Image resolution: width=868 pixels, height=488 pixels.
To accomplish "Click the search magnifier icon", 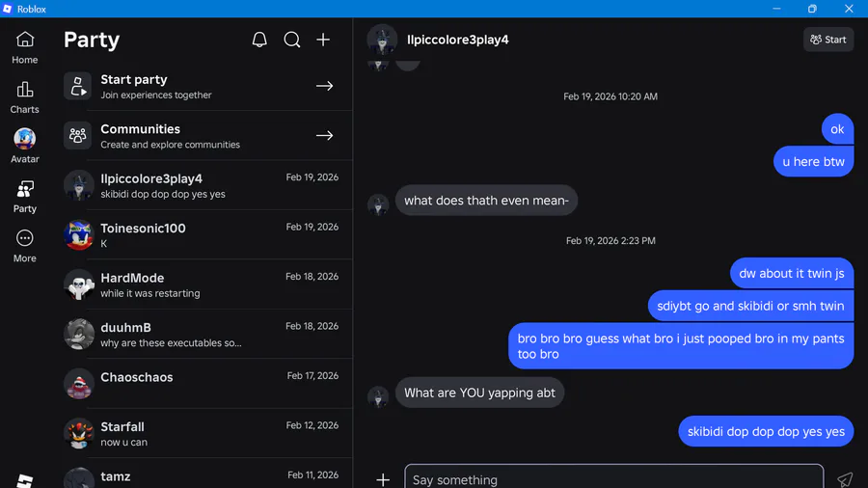I will tap(291, 40).
